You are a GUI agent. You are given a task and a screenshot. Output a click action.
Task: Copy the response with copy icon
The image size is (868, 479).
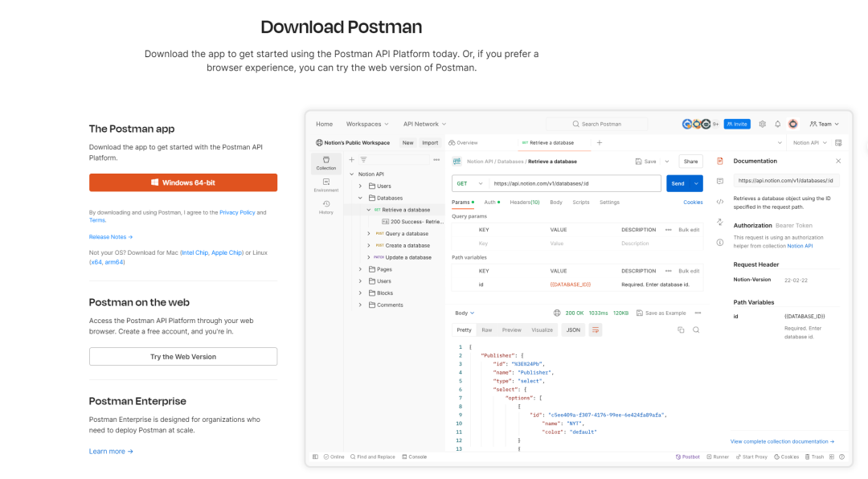pos(681,330)
